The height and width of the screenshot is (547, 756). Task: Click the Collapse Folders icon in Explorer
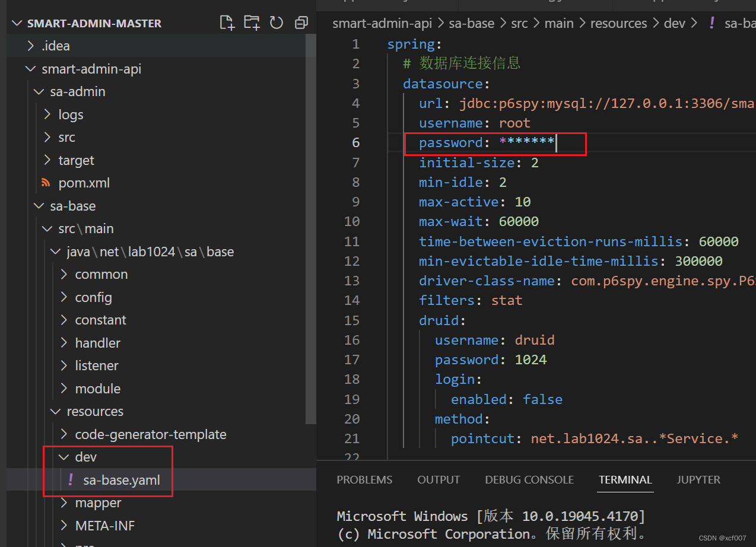click(301, 22)
